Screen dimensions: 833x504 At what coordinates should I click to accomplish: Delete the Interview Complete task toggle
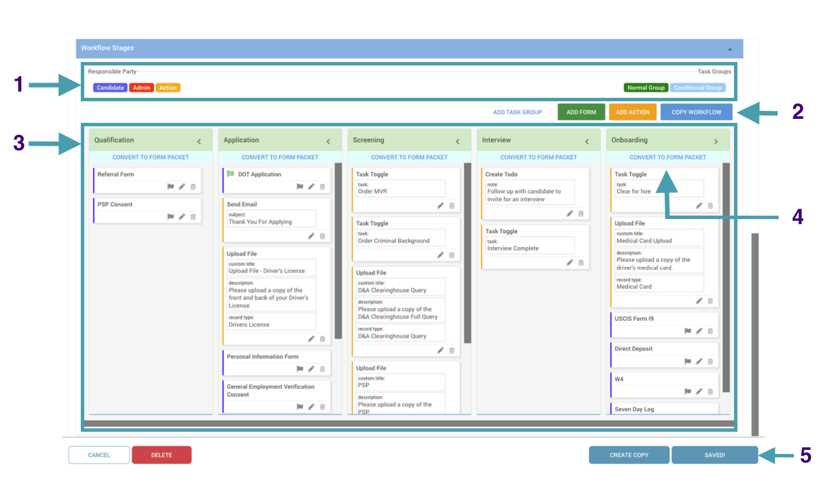(x=581, y=262)
